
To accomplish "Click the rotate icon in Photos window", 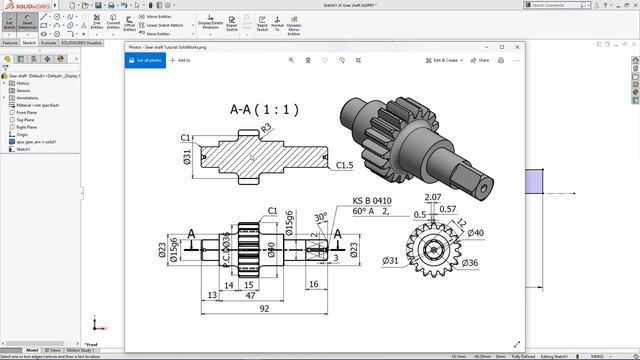I will (342, 60).
